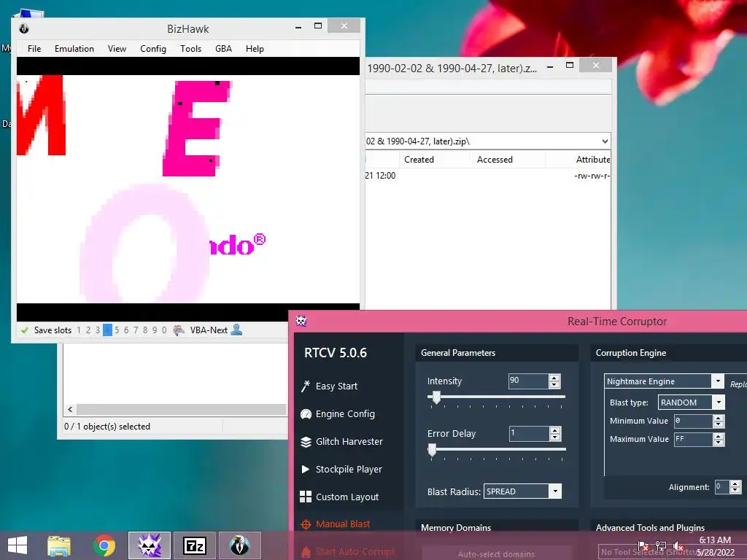Open the Tools menu in BizHawk
747x560 pixels.
[190, 49]
